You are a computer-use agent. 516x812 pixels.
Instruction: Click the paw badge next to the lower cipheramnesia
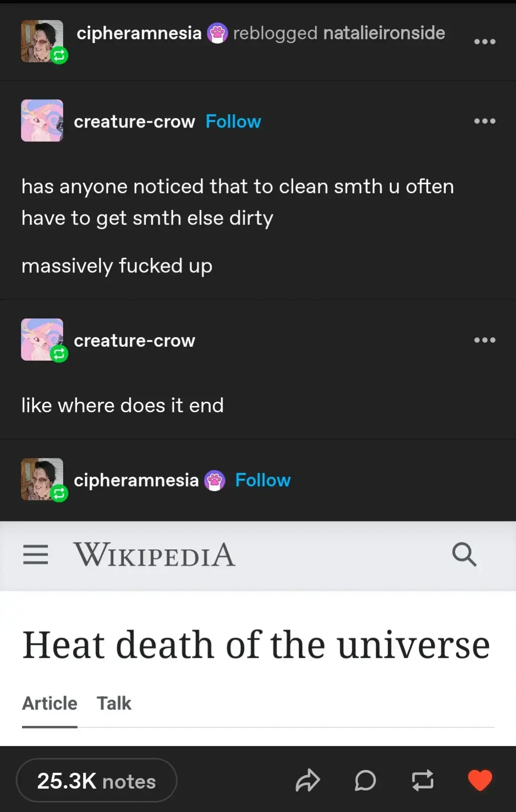[x=215, y=481]
